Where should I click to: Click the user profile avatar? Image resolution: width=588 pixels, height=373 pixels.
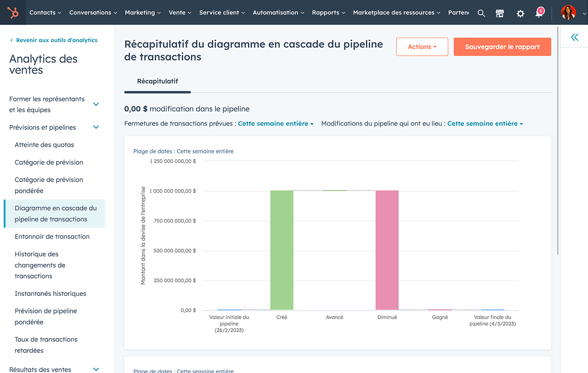(568, 13)
